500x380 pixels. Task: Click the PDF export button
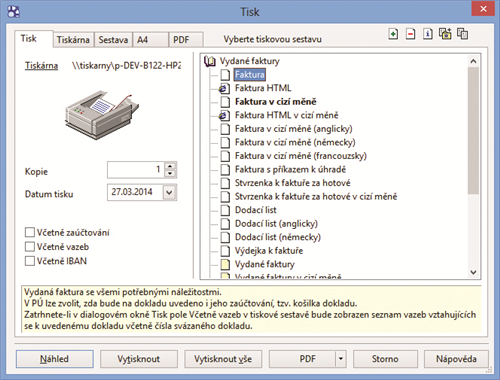303,359
